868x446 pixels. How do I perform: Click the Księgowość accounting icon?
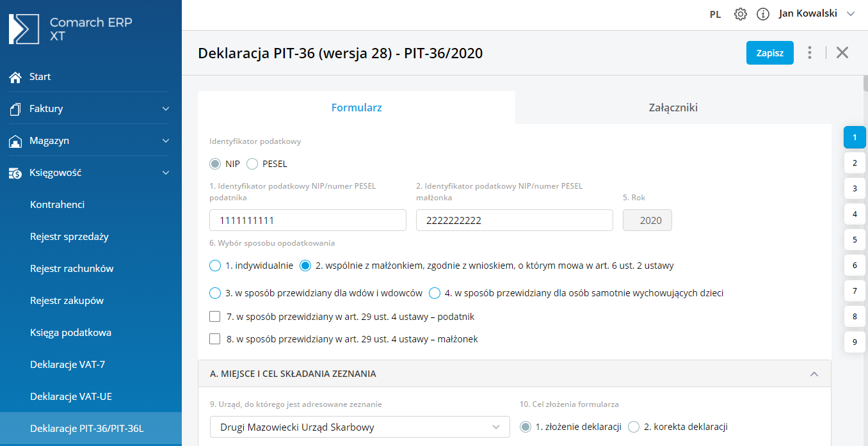tap(15, 173)
